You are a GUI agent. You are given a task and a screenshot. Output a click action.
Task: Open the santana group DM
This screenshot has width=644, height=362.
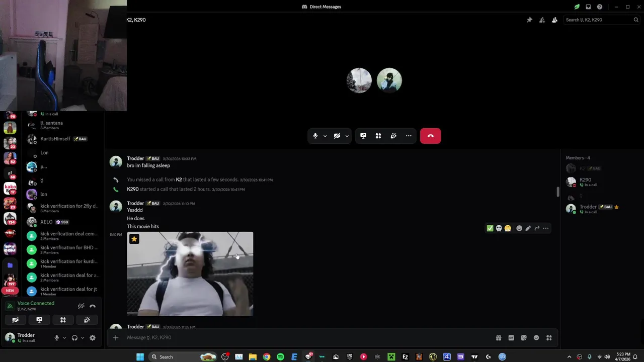pyautogui.click(x=63, y=125)
